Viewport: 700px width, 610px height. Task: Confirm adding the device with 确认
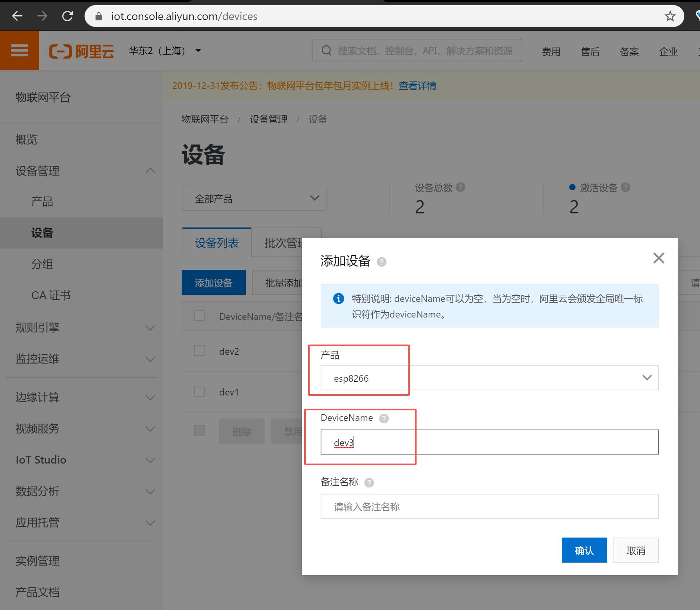coord(584,550)
